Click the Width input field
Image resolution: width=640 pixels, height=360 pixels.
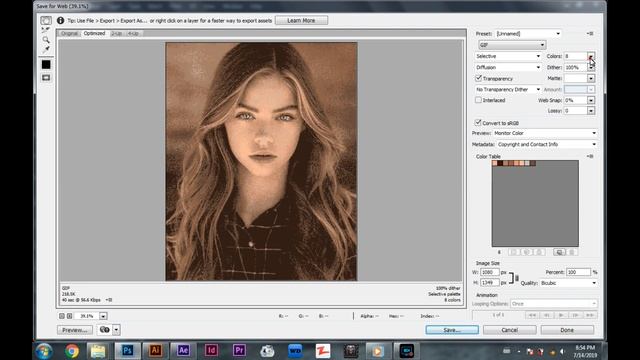489,272
